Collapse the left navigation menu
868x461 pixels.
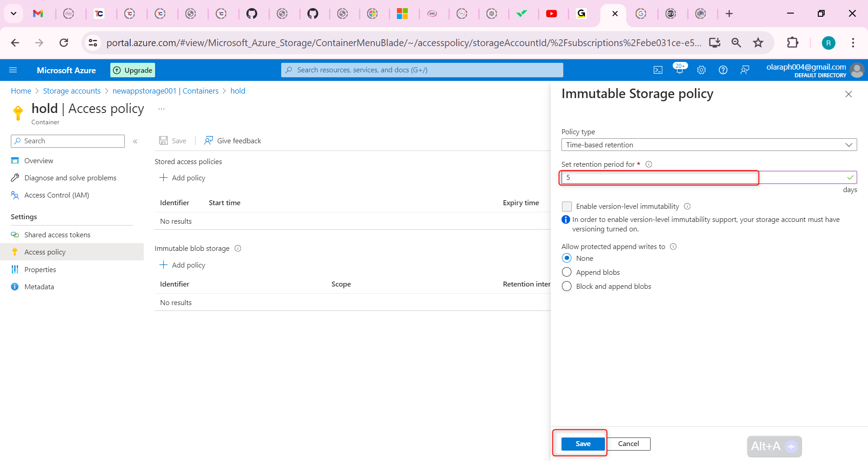(135, 141)
